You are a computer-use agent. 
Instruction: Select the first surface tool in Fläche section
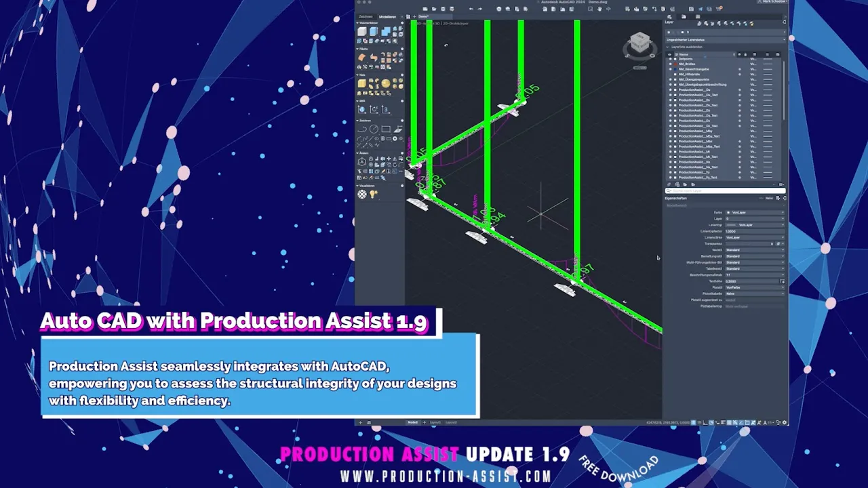[x=361, y=58]
